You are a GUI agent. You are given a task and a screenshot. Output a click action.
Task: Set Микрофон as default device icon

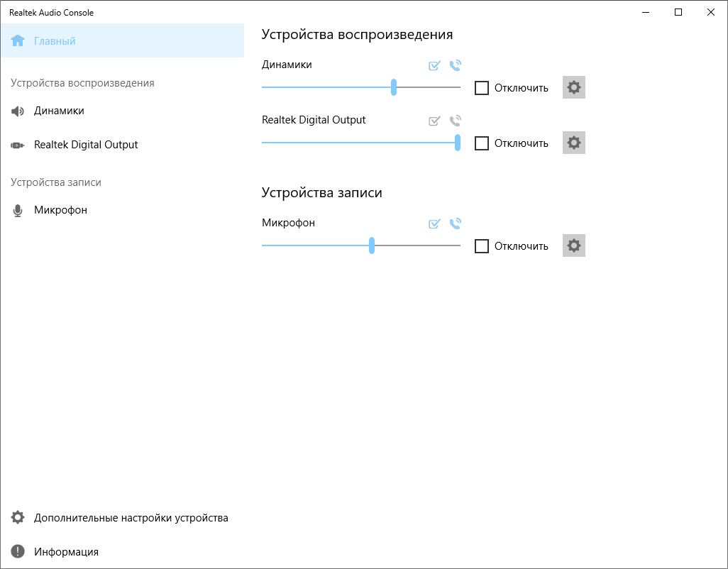coord(435,224)
